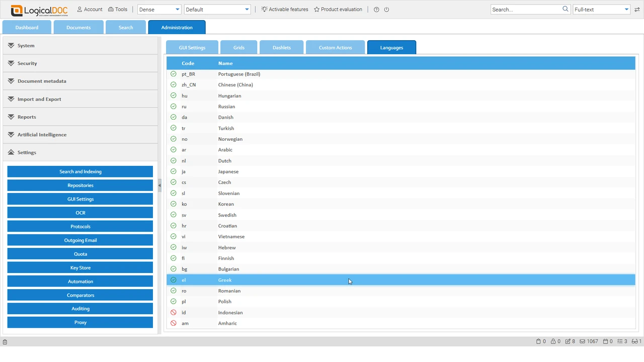Open the Documents section
Viewport: 644px width, 362px height.
78,27
